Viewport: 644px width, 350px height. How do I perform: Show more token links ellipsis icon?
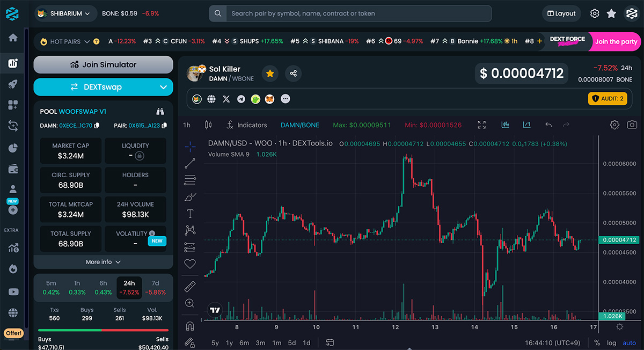[285, 99]
